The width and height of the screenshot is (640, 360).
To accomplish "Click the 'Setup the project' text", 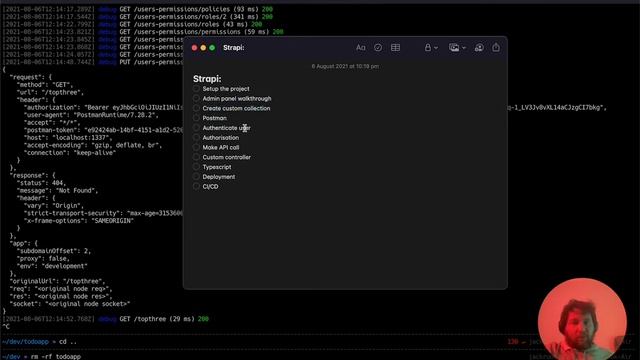I will (x=226, y=89).
